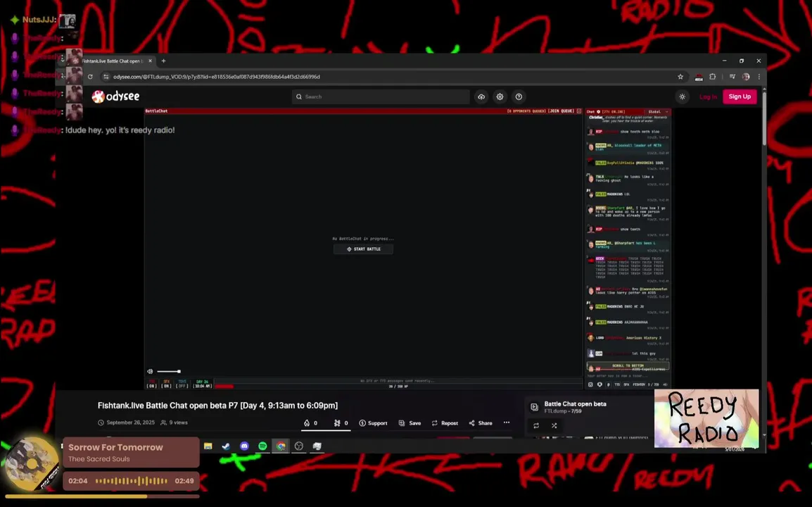
Task: Open File Explorer in taskbar
Action: tap(208, 446)
